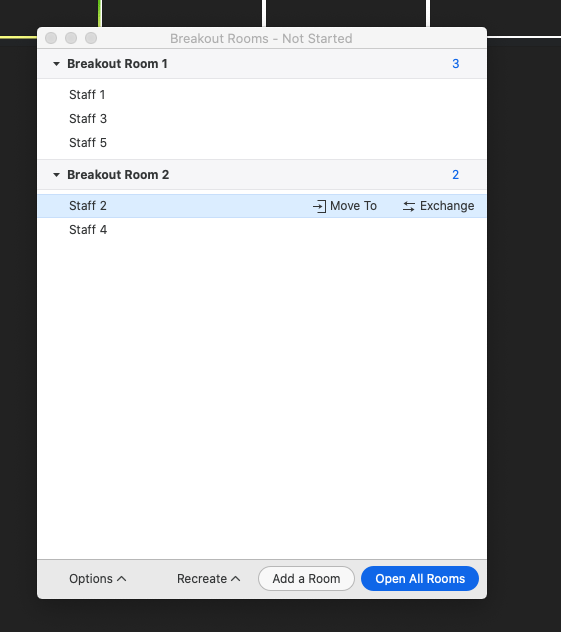
Task: Click the Exchange swap-arrows icon for Staff 2
Action: pyautogui.click(x=409, y=206)
